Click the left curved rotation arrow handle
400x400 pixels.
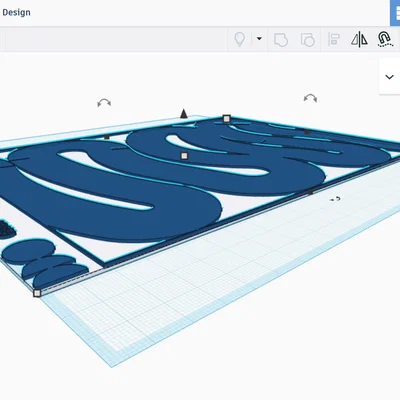tap(104, 103)
